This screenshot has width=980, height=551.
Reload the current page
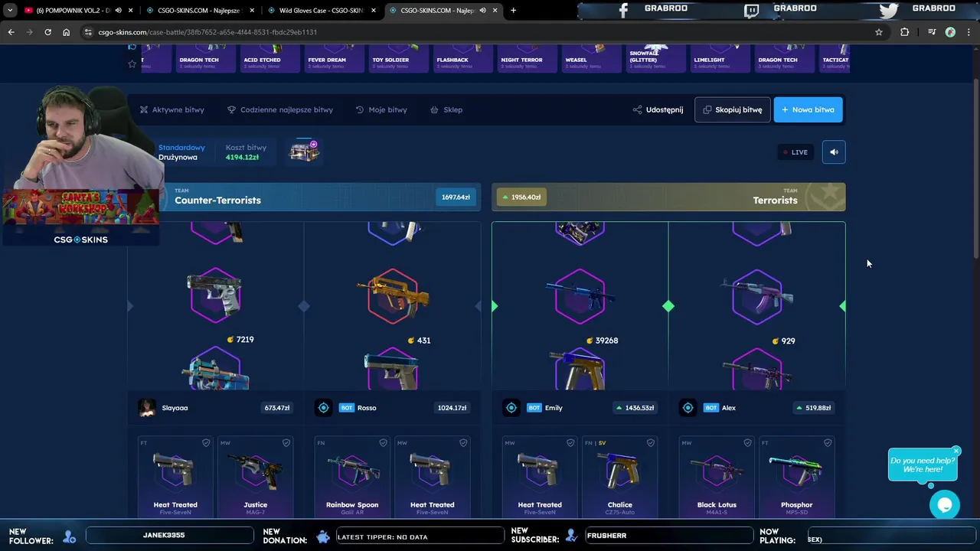coord(47,32)
